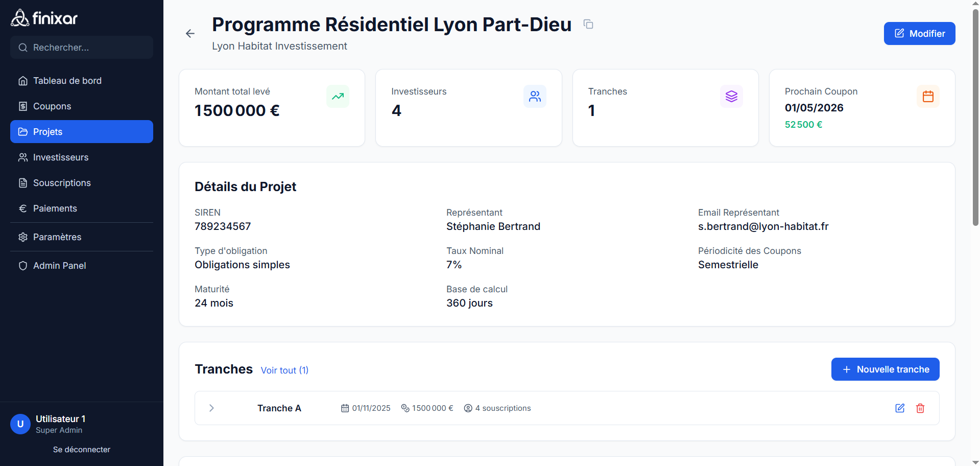Open Tableau de bord
Viewport: 980px width, 466px height.
[x=66, y=80]
